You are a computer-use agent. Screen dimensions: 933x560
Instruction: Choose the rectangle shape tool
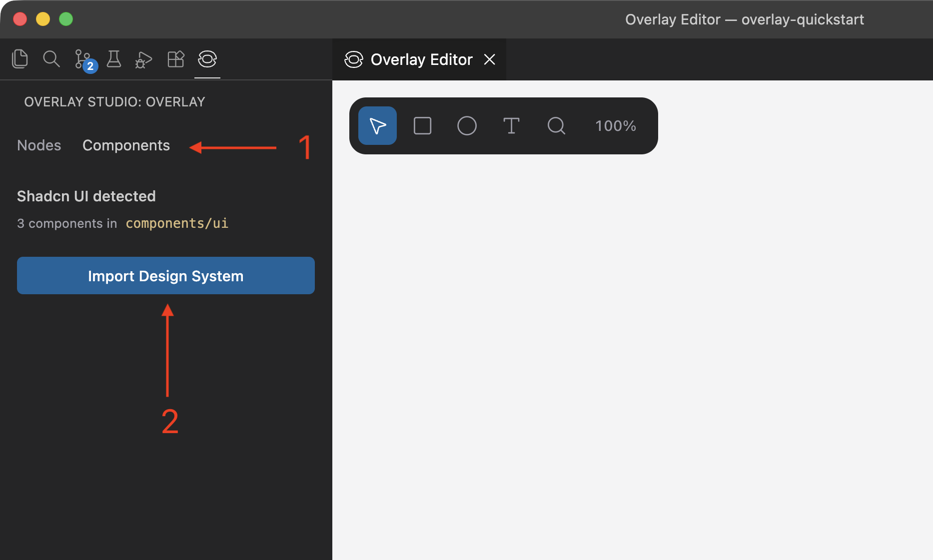tap(422, 125)
